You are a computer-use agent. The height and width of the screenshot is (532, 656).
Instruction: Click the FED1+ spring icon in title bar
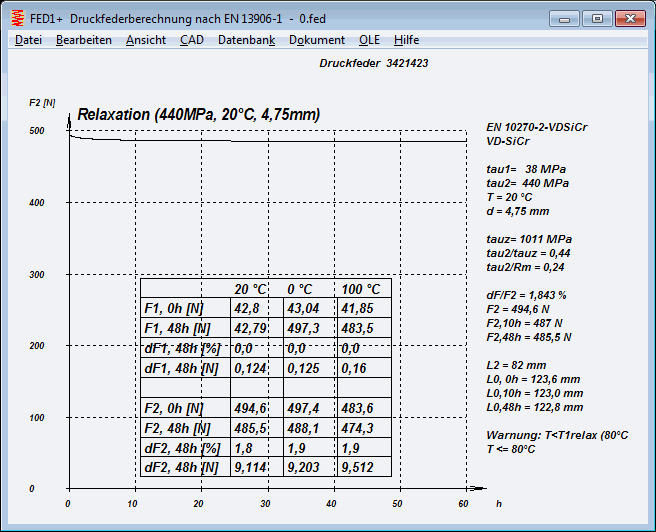(x=17, y=18)
